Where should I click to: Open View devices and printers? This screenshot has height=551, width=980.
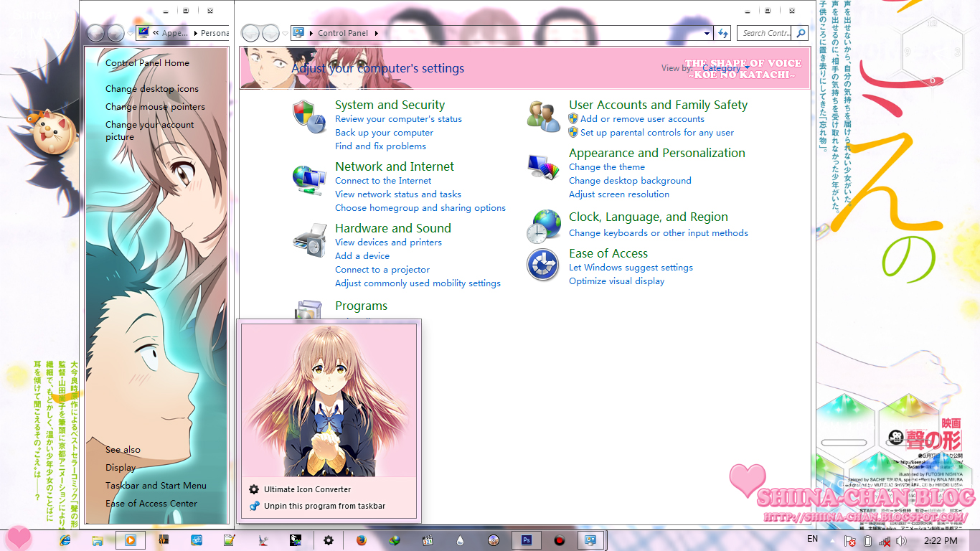388,242
